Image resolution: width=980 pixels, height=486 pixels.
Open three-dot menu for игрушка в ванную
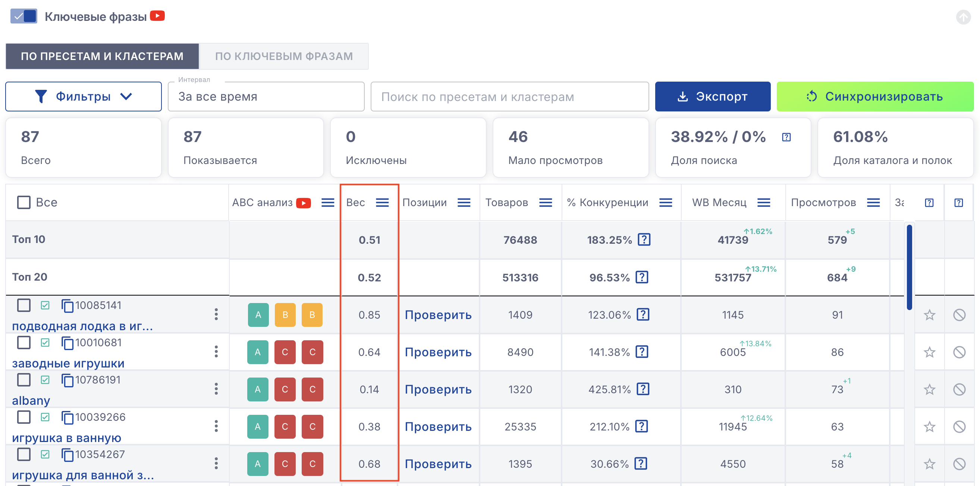pos(216,426)
